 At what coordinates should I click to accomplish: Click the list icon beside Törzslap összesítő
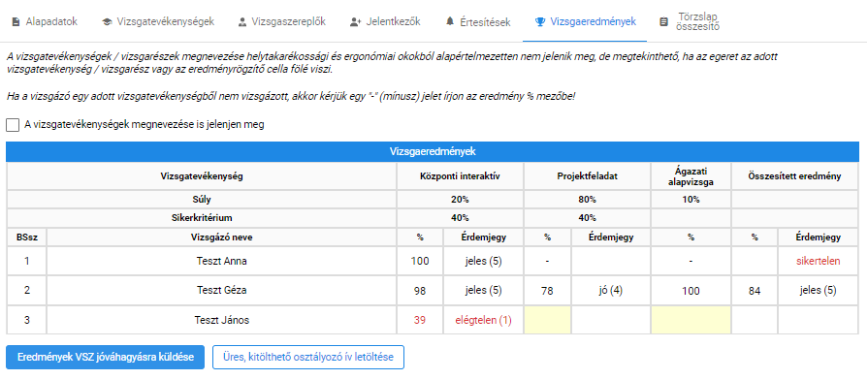[x=663, y=22]
